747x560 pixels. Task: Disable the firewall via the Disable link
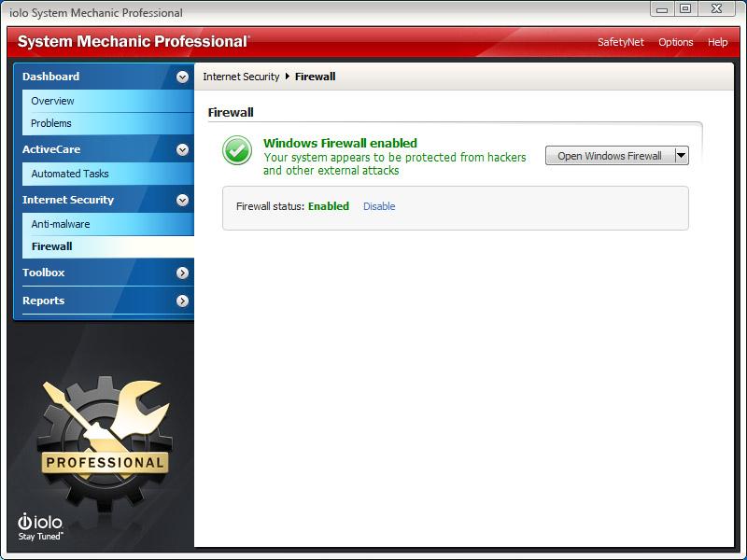pyautogui.click(x=379, y=207)
